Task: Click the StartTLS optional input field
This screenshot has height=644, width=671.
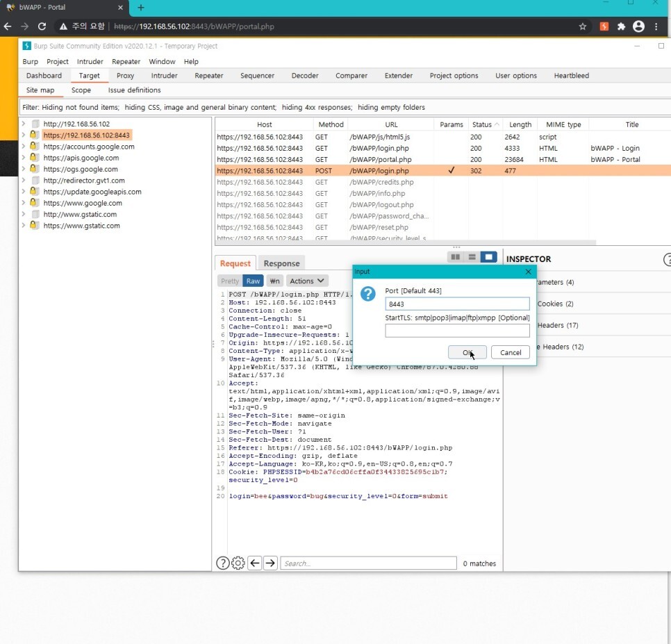Action: click(x=457, y=331)
